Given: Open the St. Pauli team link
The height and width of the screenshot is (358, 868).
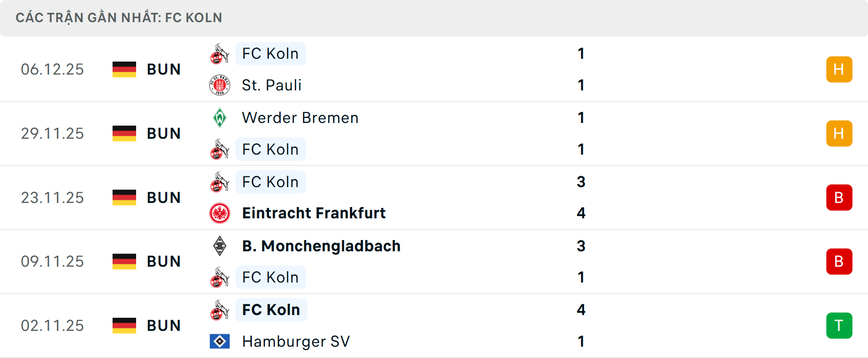Looking at the screenshot, I should click(x=271, y=85).
